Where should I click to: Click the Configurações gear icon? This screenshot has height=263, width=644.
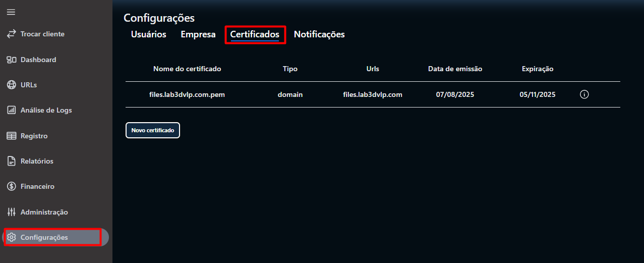(11, 237)
